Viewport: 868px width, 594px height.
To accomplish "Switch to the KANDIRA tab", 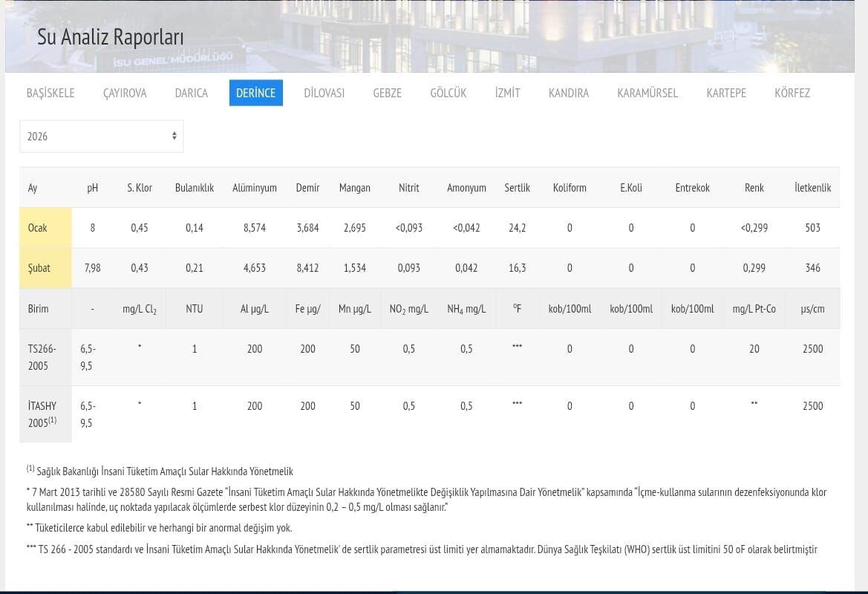I will coord(568,93).
